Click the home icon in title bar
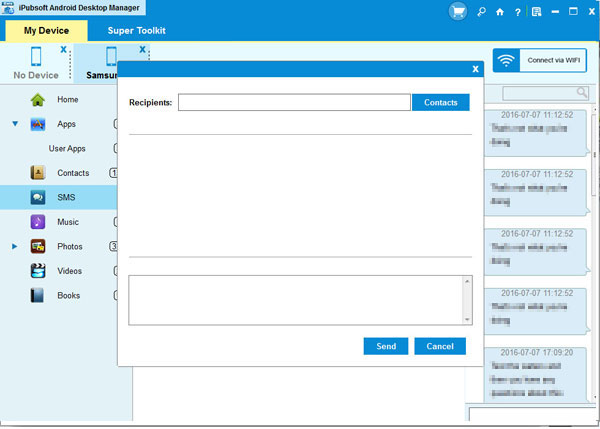The image size is (600, 429). (x=500, y=12)
